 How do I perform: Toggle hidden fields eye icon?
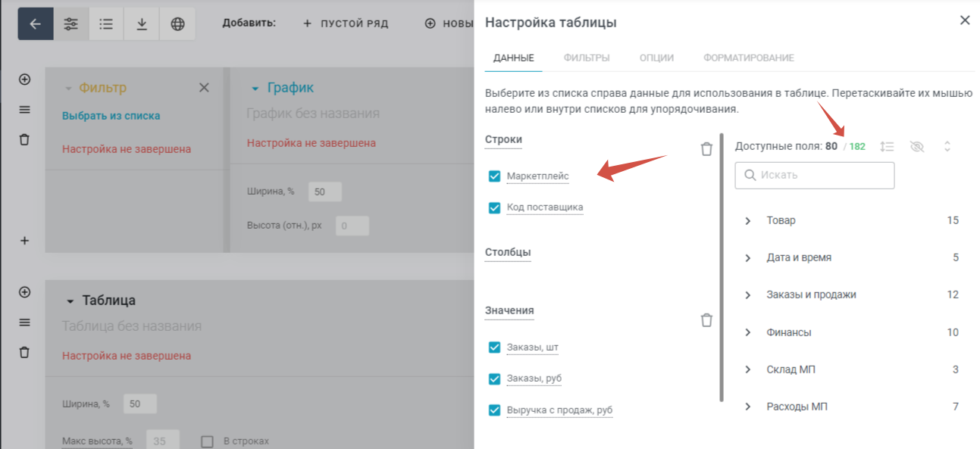(917, 146)
